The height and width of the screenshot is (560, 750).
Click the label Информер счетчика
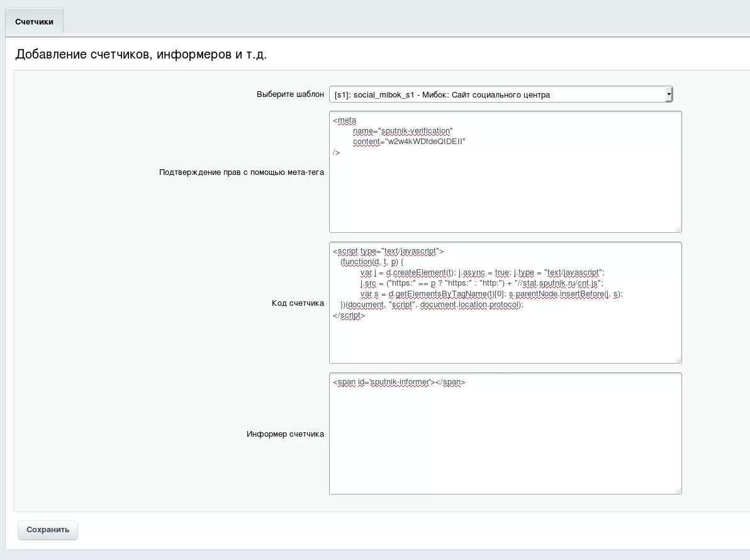pyautogui.click(x=286, y=434)
